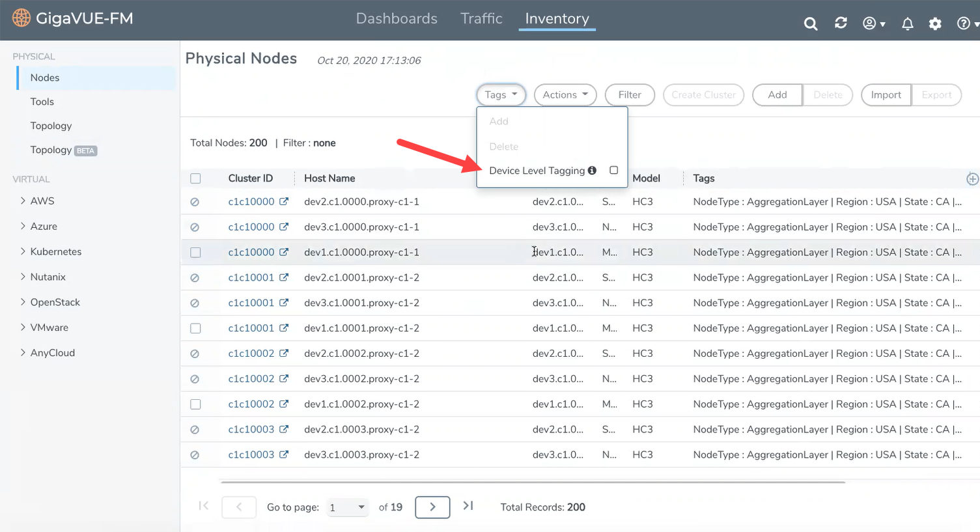Open the user account icon menu
Image resolution: width=980 pixels, height=532 pixels.
coord(873,23)
